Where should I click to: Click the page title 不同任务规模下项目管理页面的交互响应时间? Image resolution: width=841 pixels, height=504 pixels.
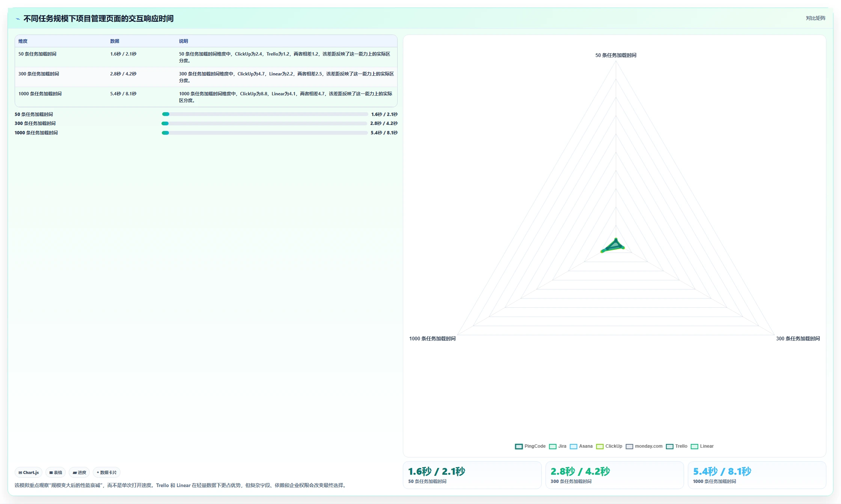pos(98,19)
